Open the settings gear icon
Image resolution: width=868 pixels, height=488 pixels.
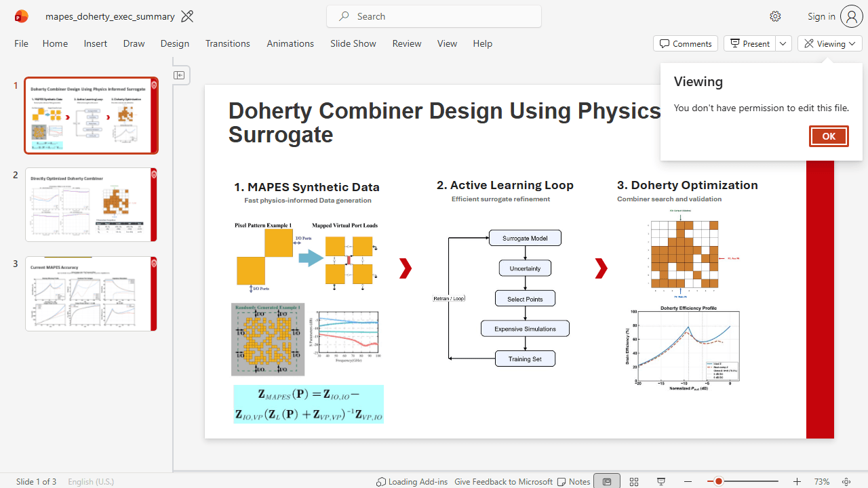tap(775, 16)
